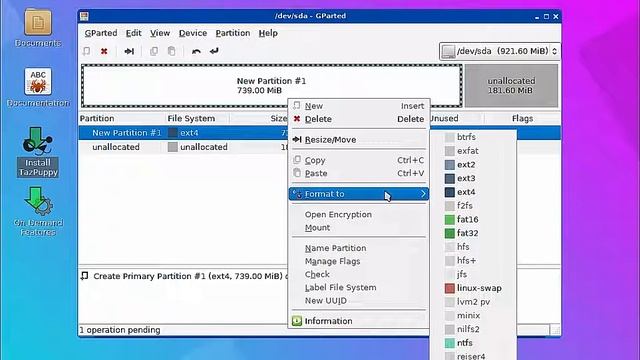Click the New partition toolbar icon
The image size is (640, 360).
87,51
